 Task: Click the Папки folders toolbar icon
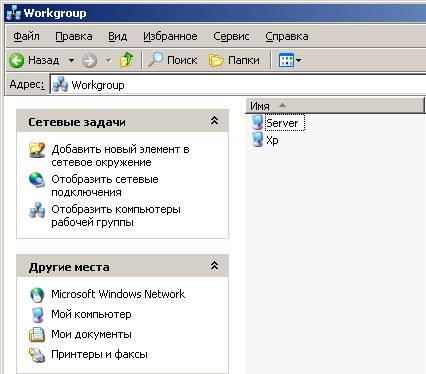pos(216,60)
